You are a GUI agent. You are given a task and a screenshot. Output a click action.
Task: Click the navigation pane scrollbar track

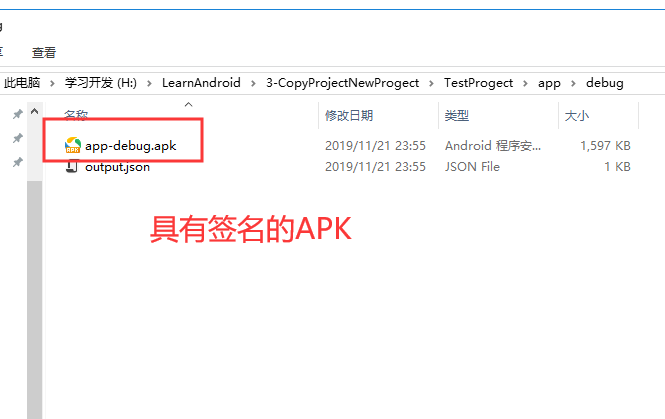click(34, 297)
